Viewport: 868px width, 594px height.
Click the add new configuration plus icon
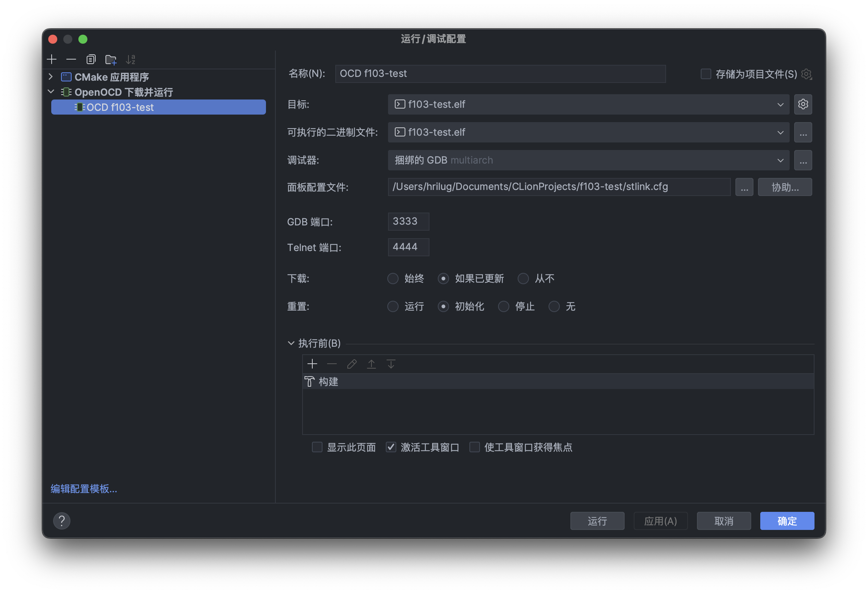click(52, 60)
